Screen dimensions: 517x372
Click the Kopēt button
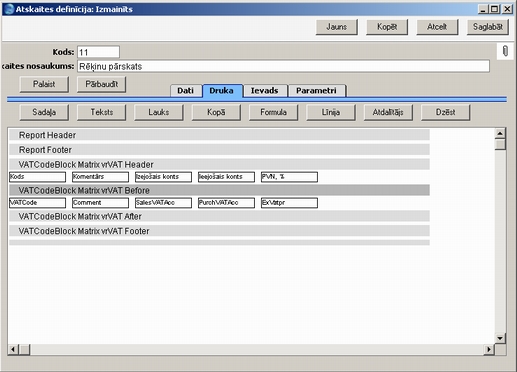click(x=387, y=27)
